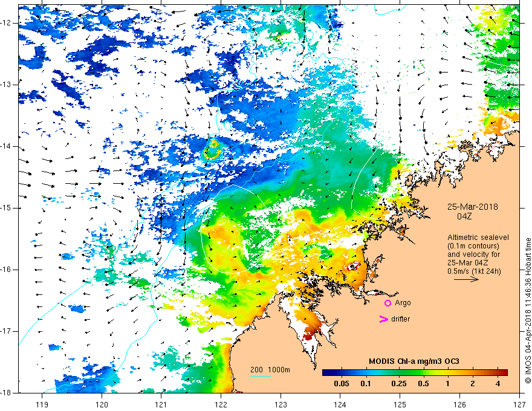Click the '0.25' colorbar tick label

398,384
